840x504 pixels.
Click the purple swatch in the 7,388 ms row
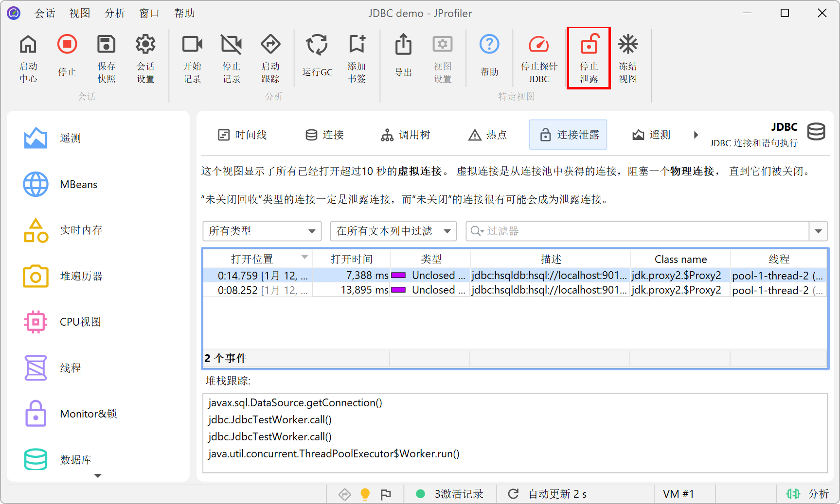(x=398, y=275)
